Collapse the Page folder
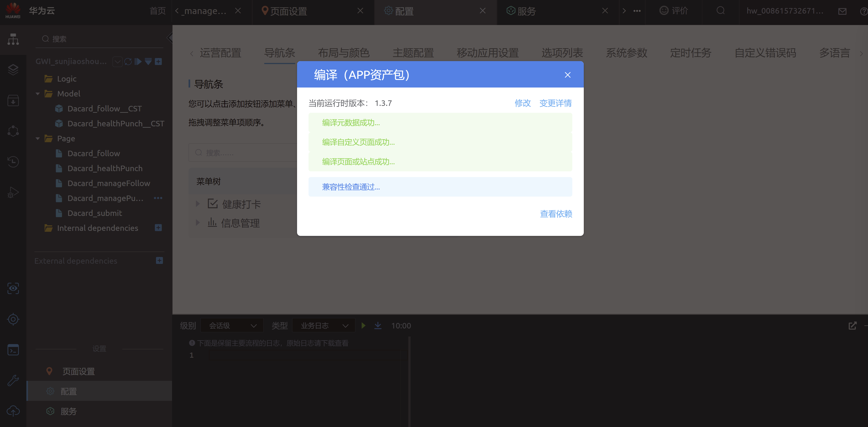Screen dimensions: 868x427 click(x=38, y=139)
